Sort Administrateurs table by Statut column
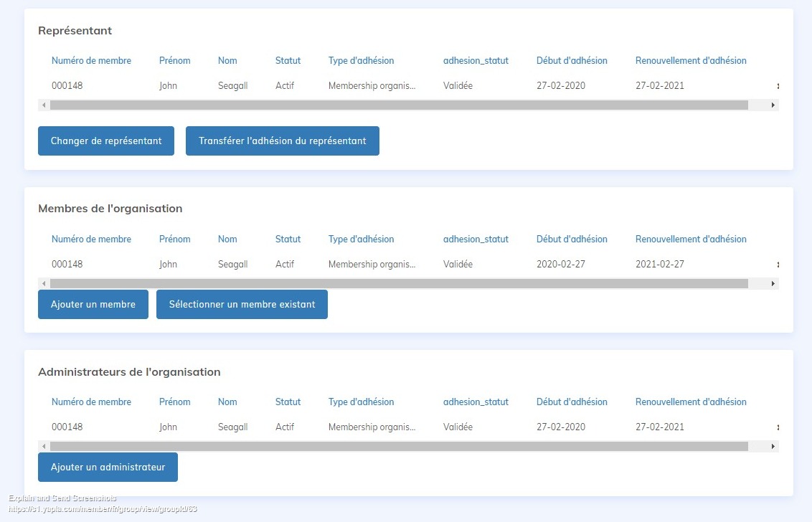 pyautogui.click(x=288, y=402)
